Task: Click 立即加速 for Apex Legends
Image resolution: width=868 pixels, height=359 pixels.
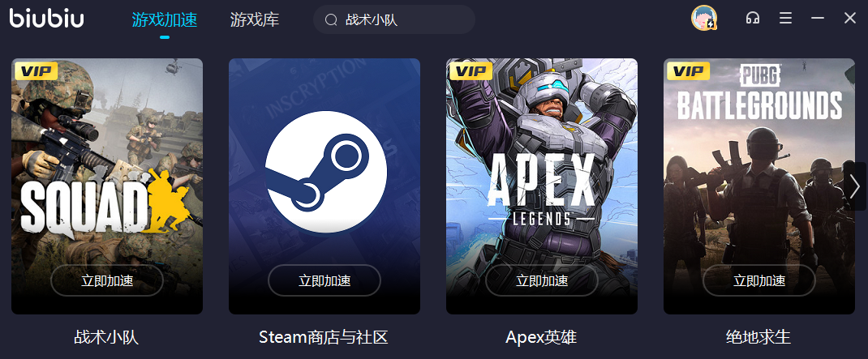Action: [542, 280]
